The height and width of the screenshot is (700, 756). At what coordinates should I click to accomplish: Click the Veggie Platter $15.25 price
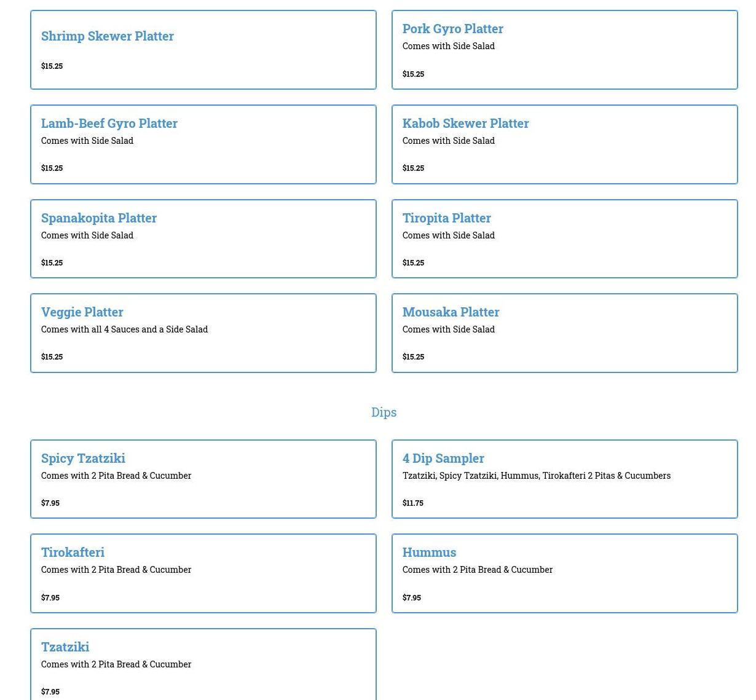click(x=52, y=356)
